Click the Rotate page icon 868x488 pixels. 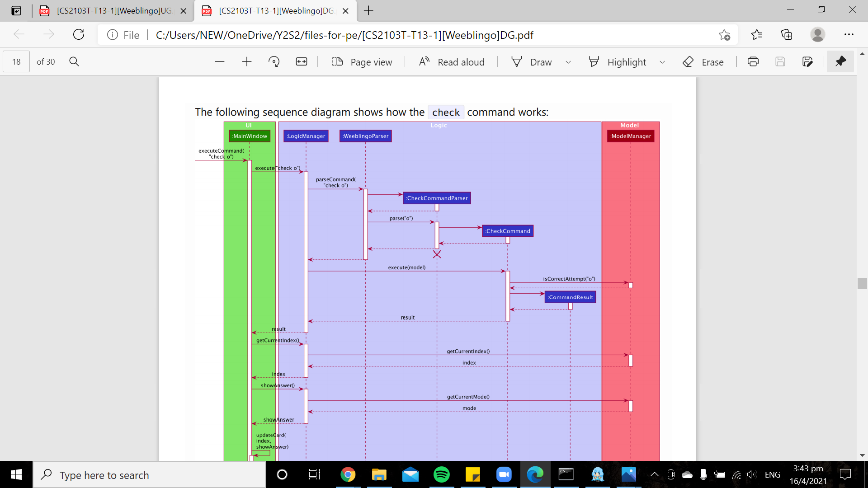(x=274, y=62)
